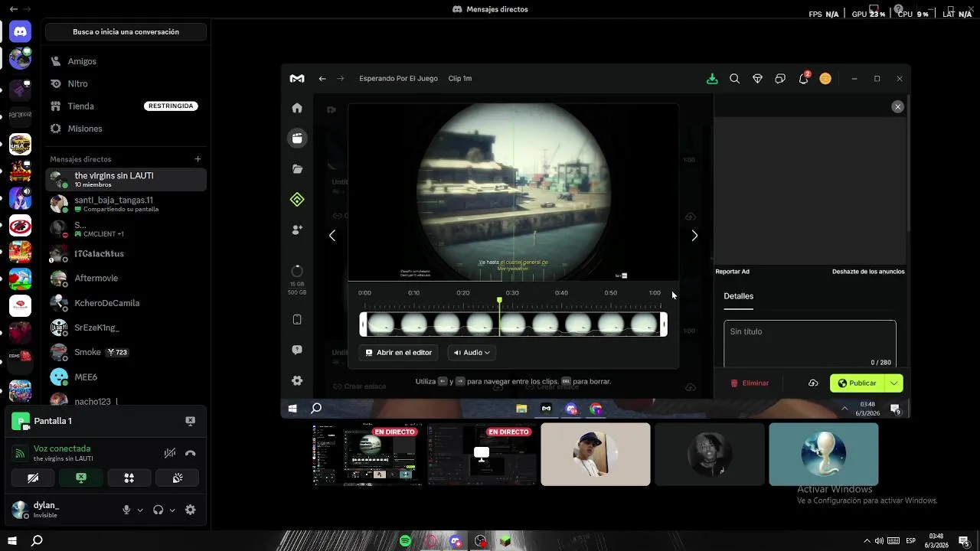
Task: Click the left trim handle of clip strip
Action: click(363, 324)
